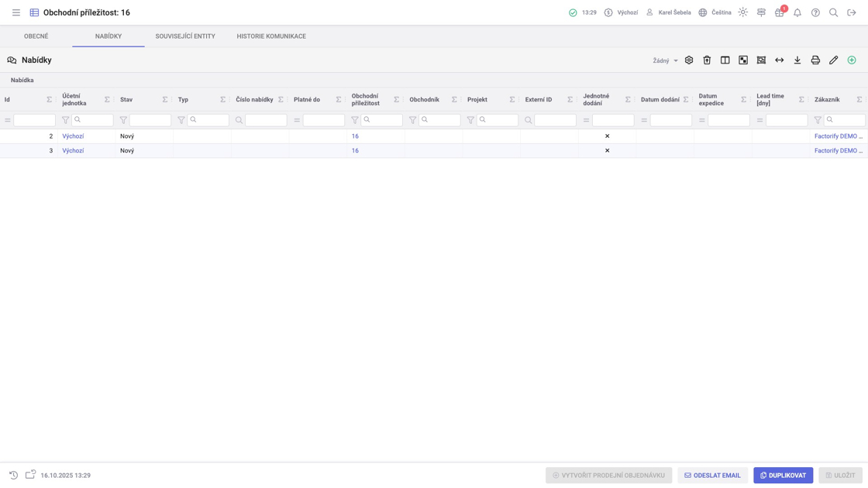Open Čeština language selector
This screenshot has width=868, height=488.
(x=715, y=12)
